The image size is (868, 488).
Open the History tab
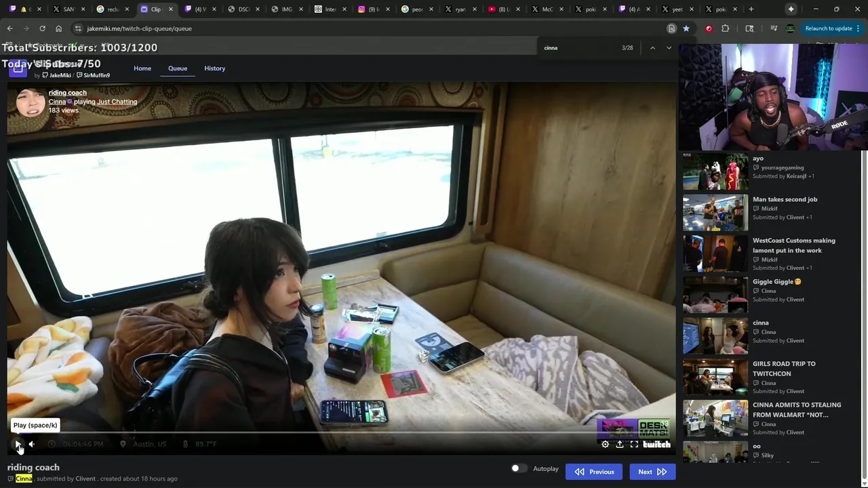214,68
